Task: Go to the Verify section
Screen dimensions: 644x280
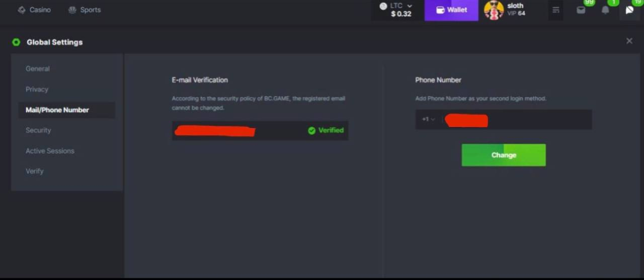Action: [x=34, y=171]
